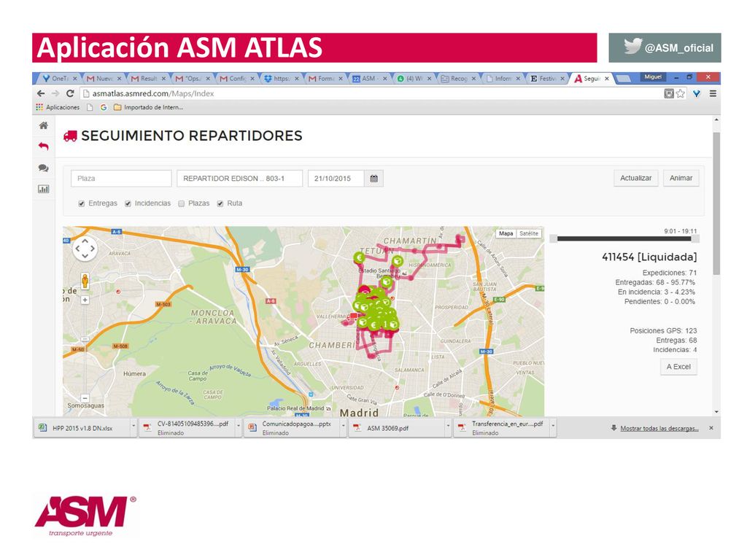
Task: Click the 9:01 - 19:11 time slider bar
Action: click(x=624, y=238)
